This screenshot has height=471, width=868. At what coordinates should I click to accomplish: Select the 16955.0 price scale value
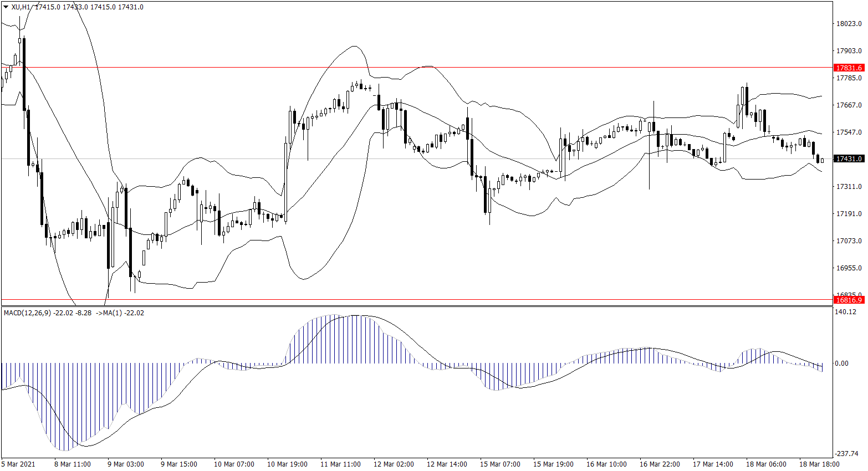tap(849, 268)
